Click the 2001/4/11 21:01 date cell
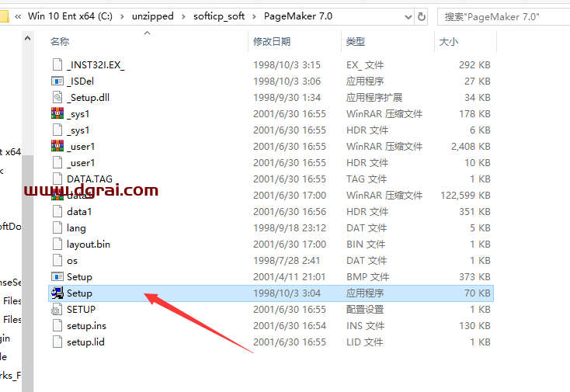The image size is (570, 392). [290, 277]
